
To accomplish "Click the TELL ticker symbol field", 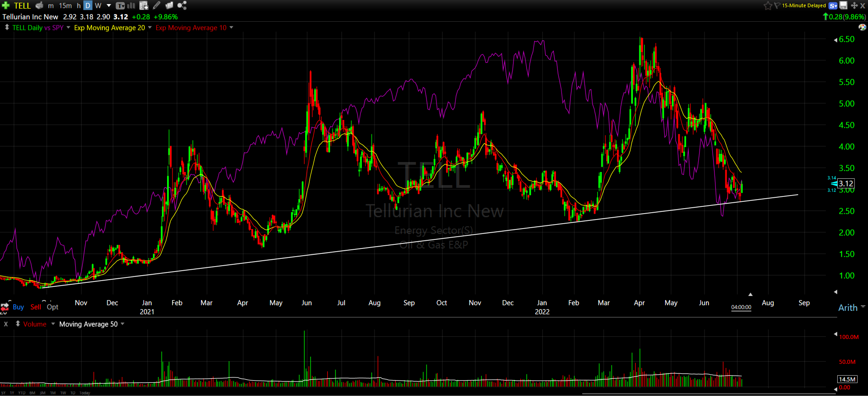I will (22, 5).
